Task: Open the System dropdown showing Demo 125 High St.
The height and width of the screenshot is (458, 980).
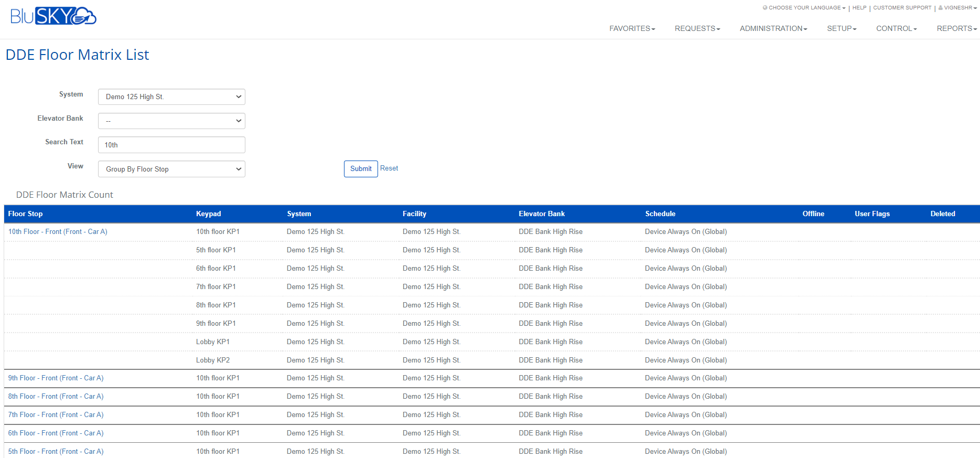Action: pos(171,97)
